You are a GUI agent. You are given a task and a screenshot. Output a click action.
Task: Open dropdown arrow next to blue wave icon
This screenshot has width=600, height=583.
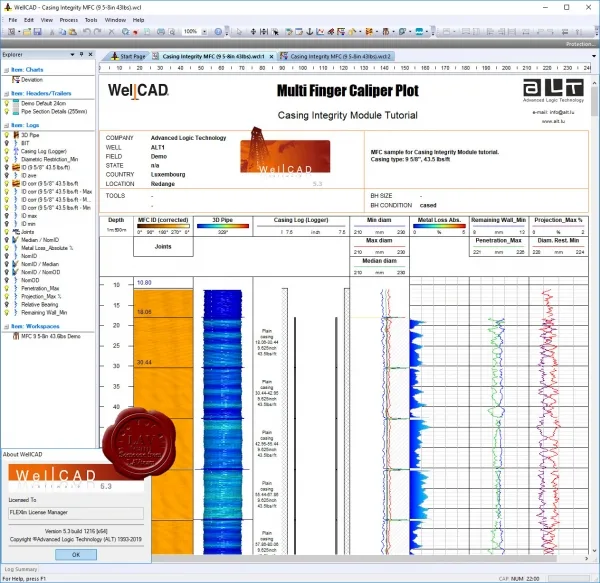click(x=427, y=32)
